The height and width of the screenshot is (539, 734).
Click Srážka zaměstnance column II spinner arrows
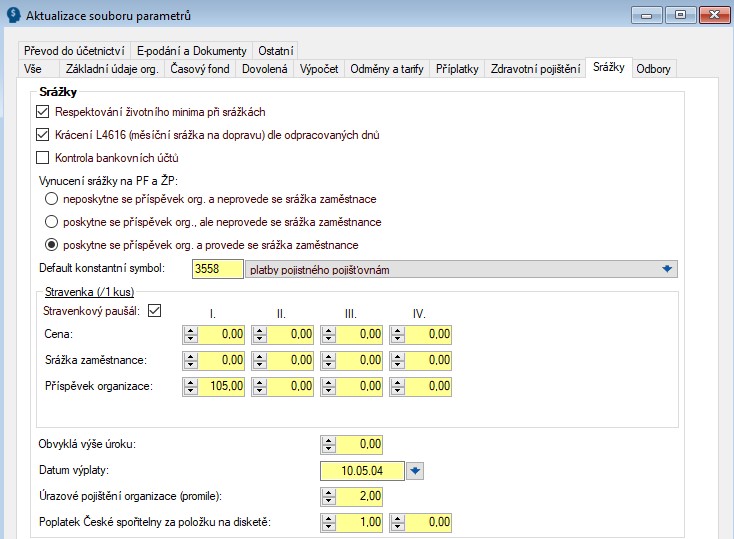click(x=259, y=360)
